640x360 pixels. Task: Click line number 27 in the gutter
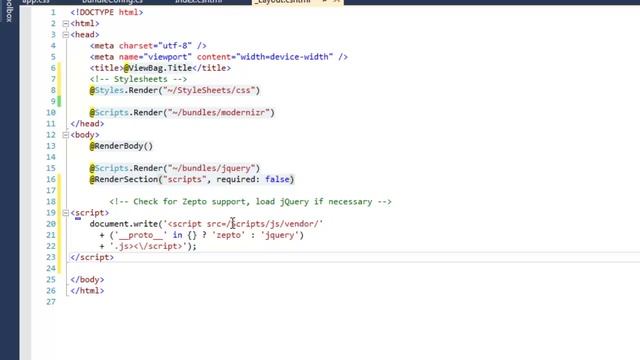pos(51,302)
